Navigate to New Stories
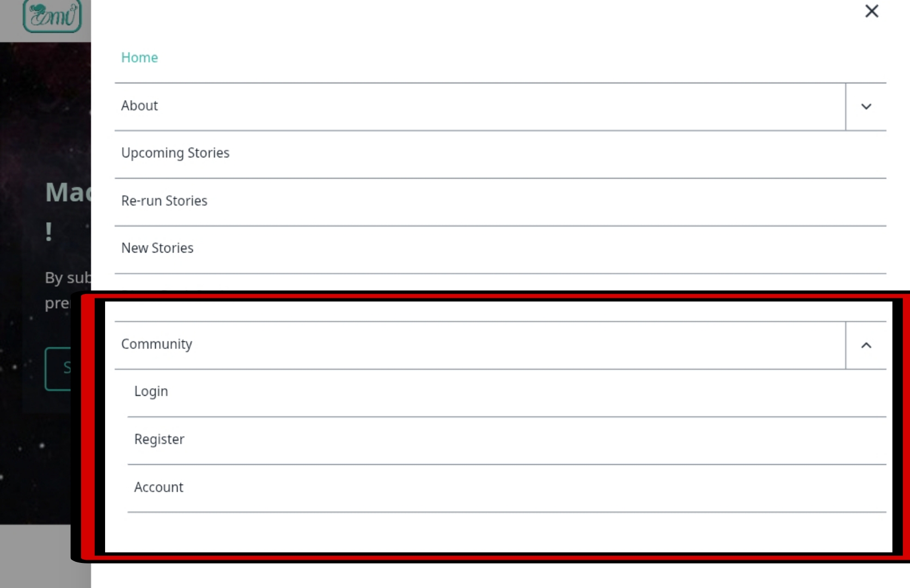 (x=157, y=248)
